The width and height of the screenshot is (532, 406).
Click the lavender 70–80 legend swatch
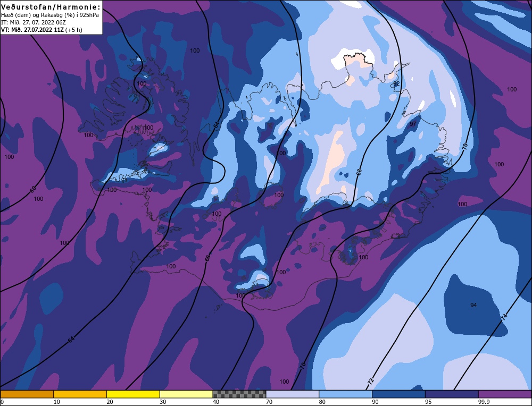293,394
